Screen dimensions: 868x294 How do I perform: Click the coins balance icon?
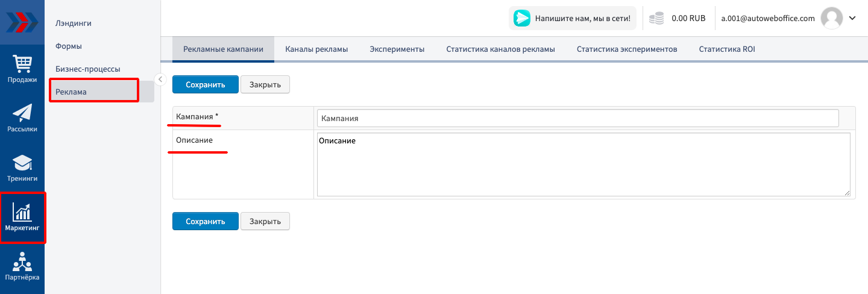tap(656, 19)
